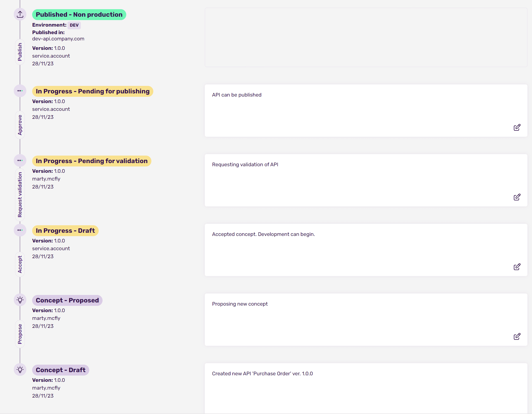Edit the 'Accepted concept' comment note
The image size is (532, 414).
[517, 267]
